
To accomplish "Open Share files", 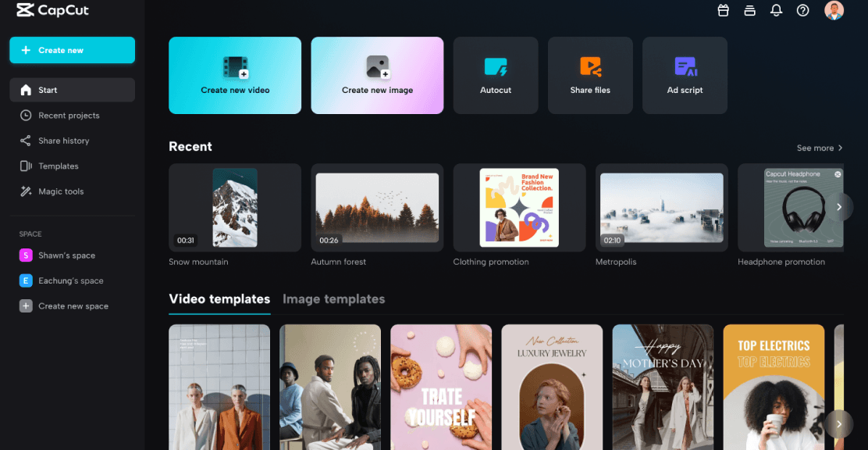I will 590,75.
